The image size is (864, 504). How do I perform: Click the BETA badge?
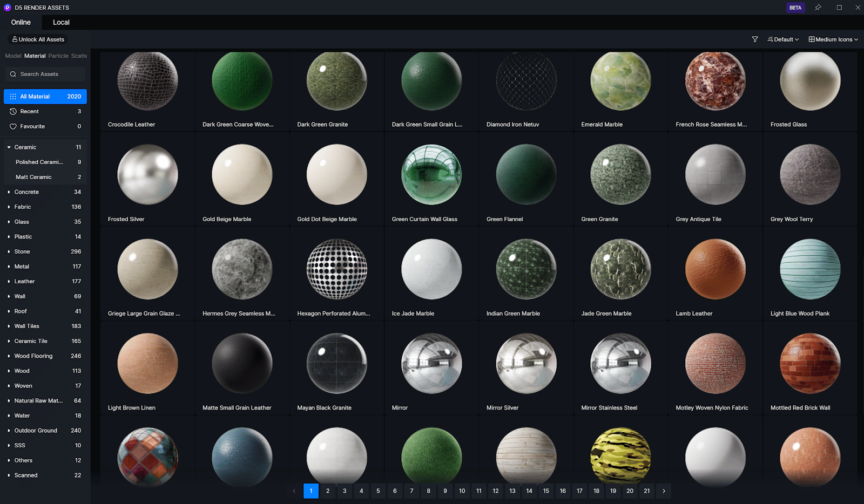795,8
